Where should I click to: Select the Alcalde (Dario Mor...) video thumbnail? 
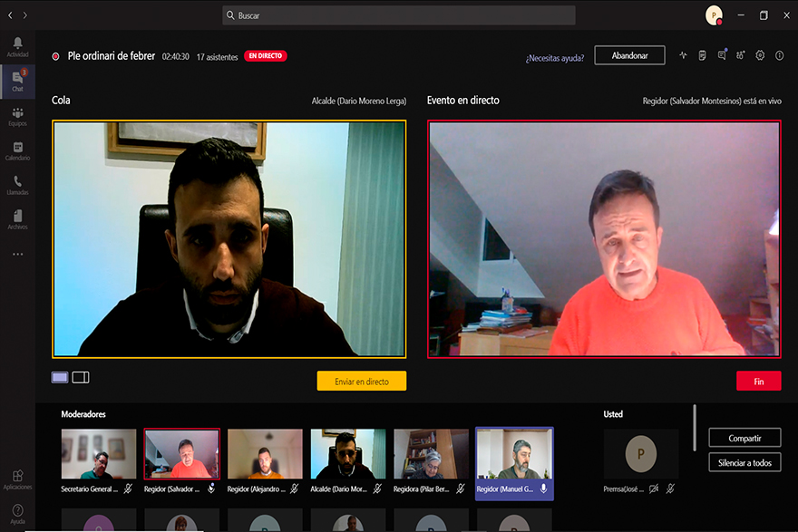coord(348,453)
